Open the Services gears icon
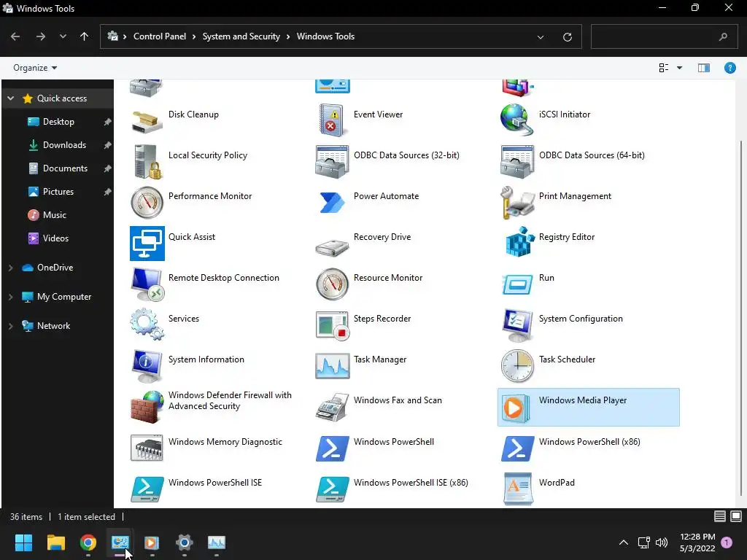 coord(147,324)
